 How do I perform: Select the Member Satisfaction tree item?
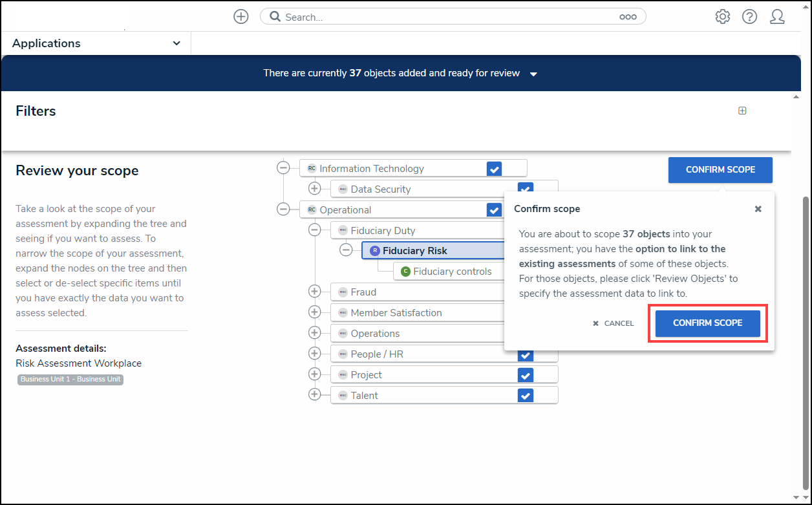tap(396, 313)
